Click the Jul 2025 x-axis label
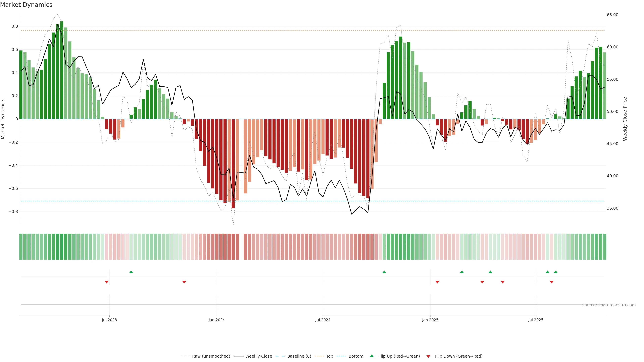Viewport: 644px width, 362px height. click(x=536, y=320)
